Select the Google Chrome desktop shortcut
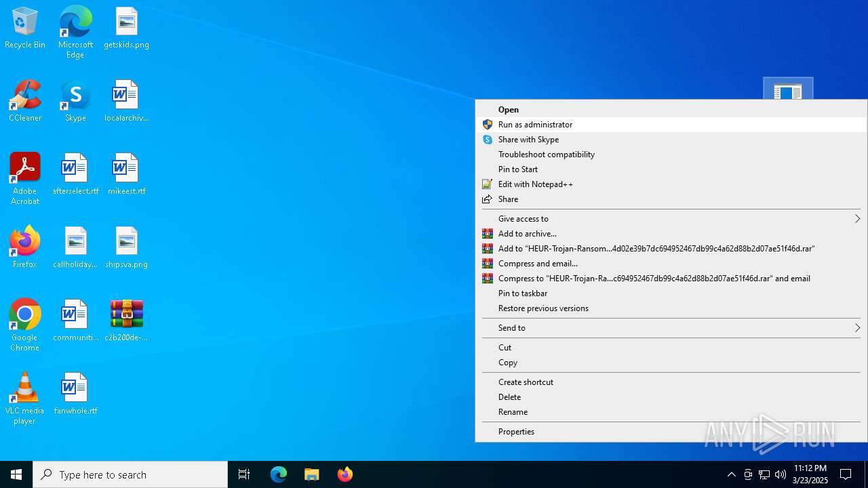868x488 pixels. coord(25,325)
